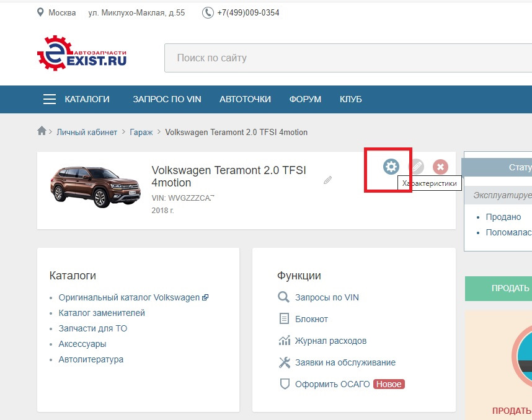
Task: Expand the КАТАЛОГИ dropdown menu
Action: 87,99
